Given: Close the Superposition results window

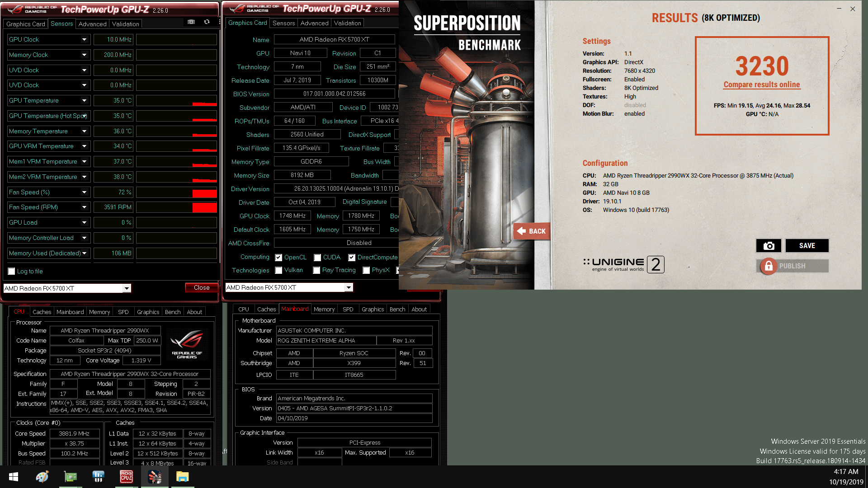Looking at the screenshot, I should pyautogui.click(x=853, y=9).
